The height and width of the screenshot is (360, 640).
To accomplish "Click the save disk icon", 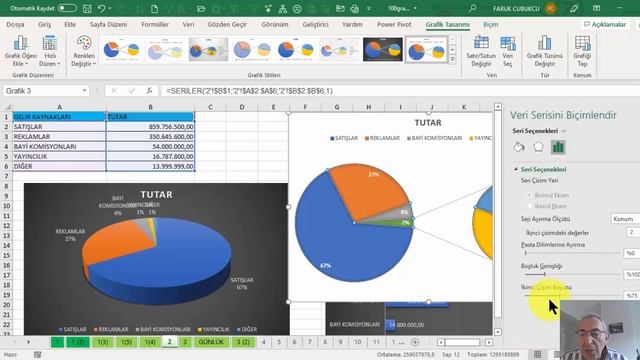I will [87, 8].
